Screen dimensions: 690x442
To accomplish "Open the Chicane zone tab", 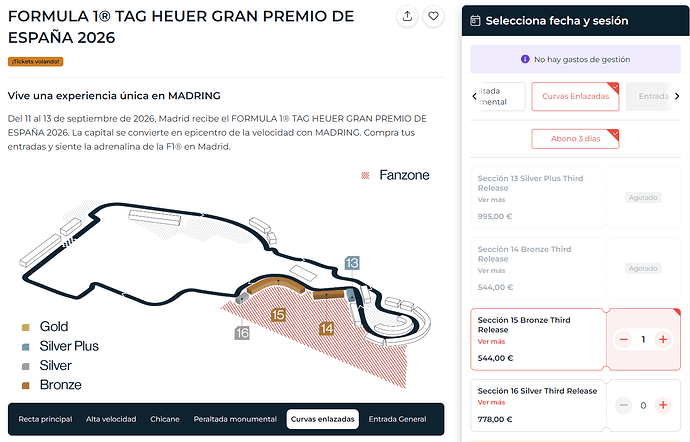I will (166, 419).
